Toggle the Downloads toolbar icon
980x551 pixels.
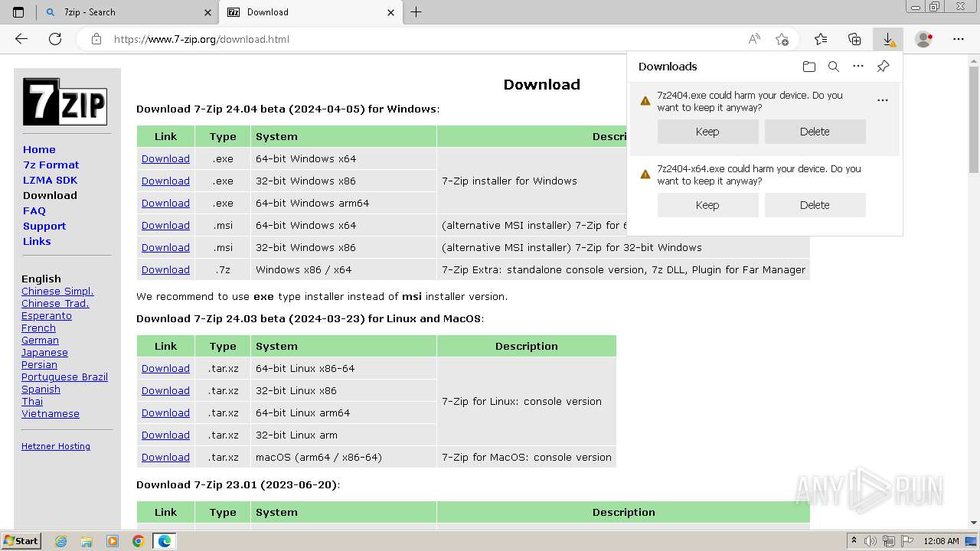pos(888,39)
